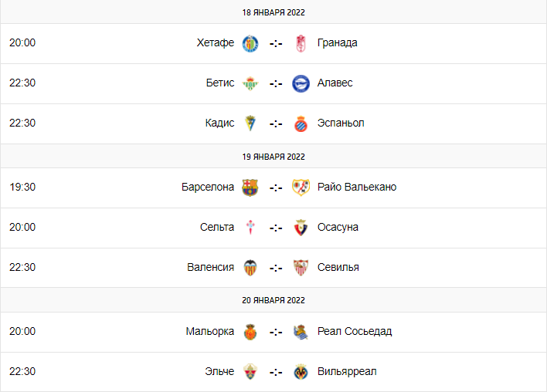Click the Barcelona club crest
Viewport: 547px width, 392px height.
coord(250,188)
